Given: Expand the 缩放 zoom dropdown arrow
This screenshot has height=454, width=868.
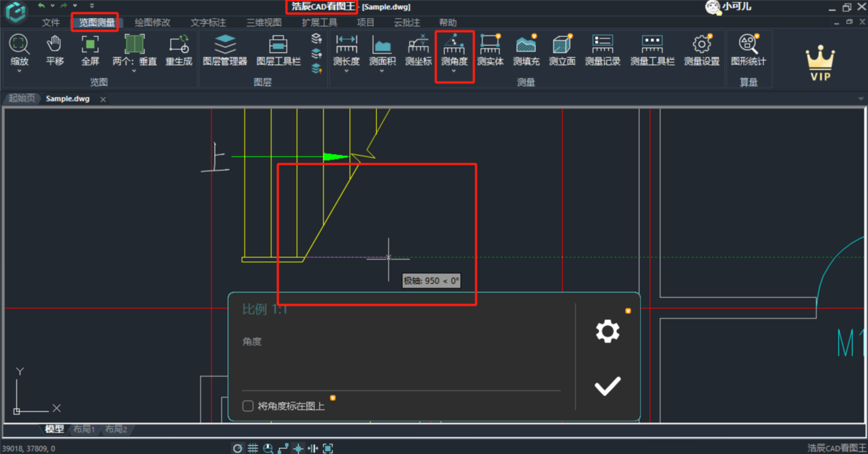Looking at the screenshot, I should pos(20,71).
